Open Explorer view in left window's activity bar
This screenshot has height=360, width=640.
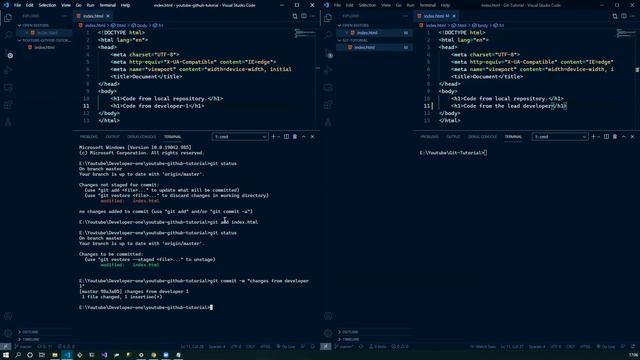(x=8, y=18)
